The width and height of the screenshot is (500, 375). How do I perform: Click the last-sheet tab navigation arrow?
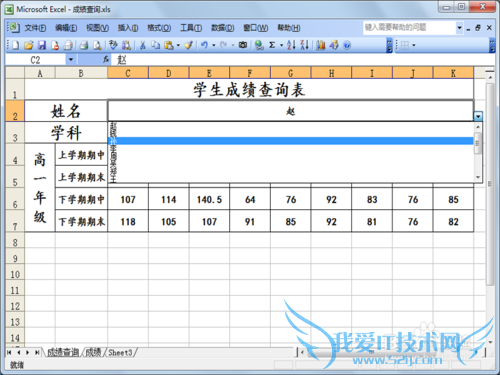pos(37,352)
